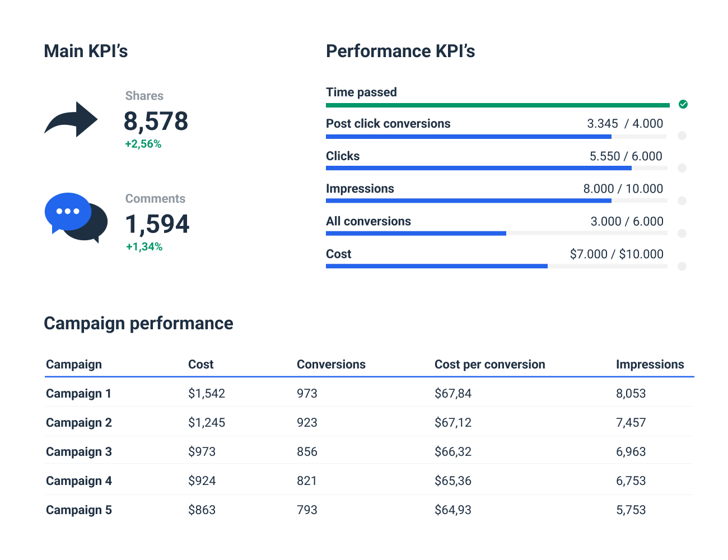Sort the table by Conversions column

click(331, 364)
